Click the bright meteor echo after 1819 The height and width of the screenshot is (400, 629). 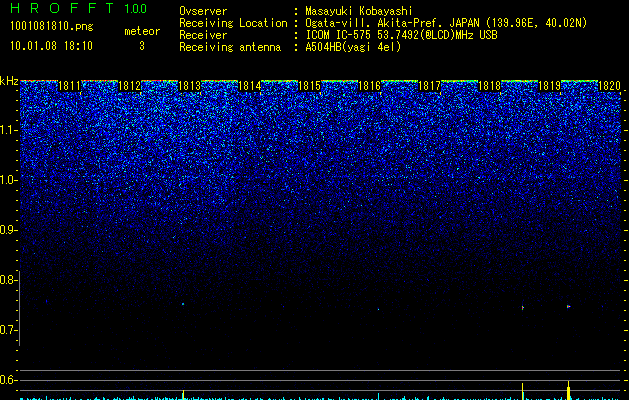click(568, 307)
